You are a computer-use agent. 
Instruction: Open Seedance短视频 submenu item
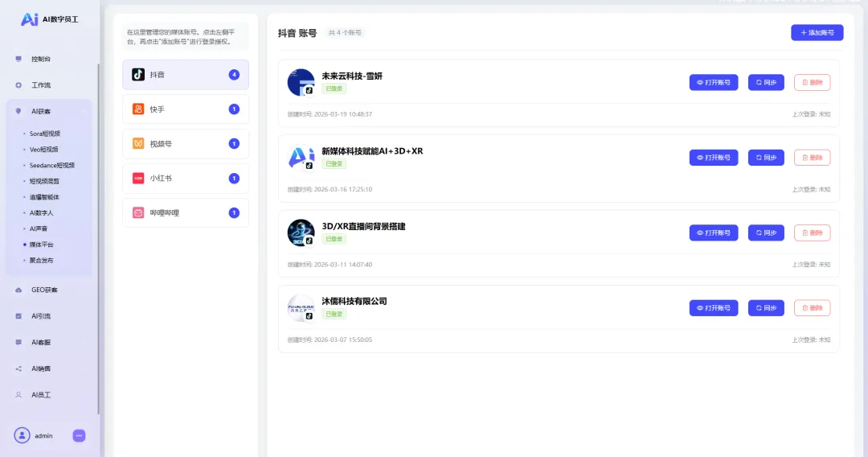click(51, 165)
